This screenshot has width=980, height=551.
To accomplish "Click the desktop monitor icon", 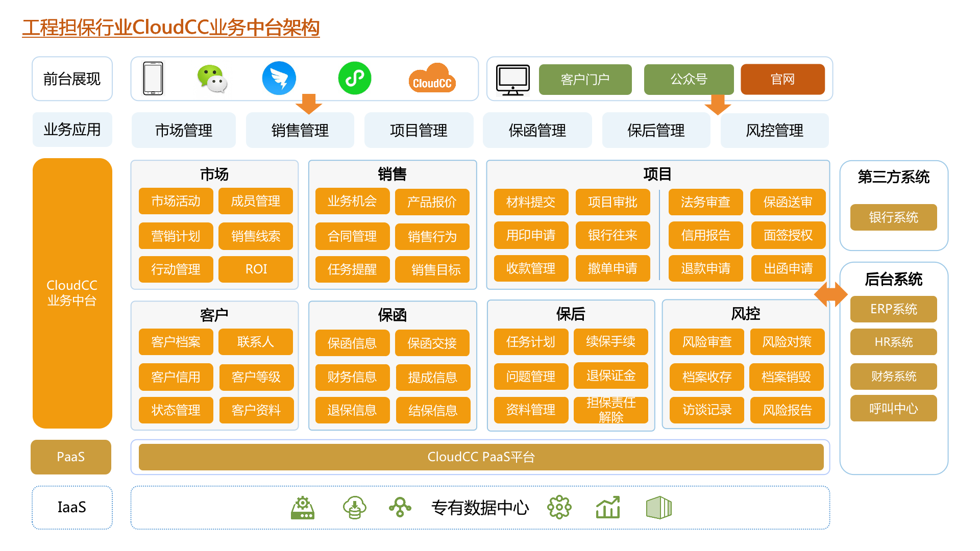I will pos(512,80).
